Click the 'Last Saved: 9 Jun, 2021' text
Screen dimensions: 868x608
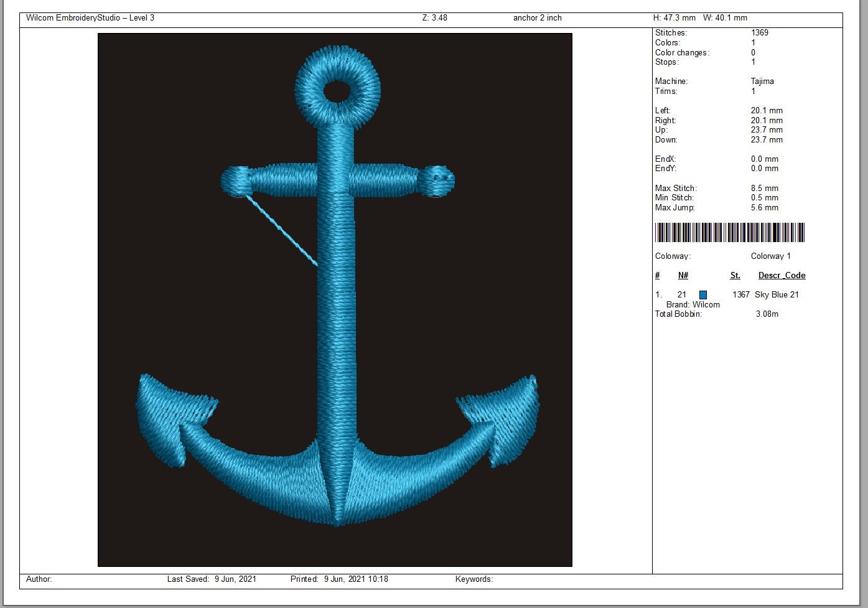click(212, 579)
